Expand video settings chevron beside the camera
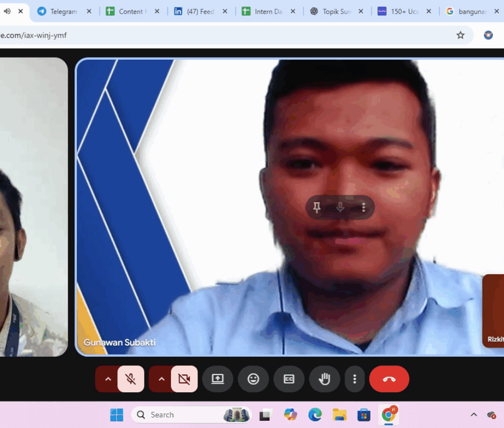This screenshot has width=504, height=428. (x=161, y=379)
